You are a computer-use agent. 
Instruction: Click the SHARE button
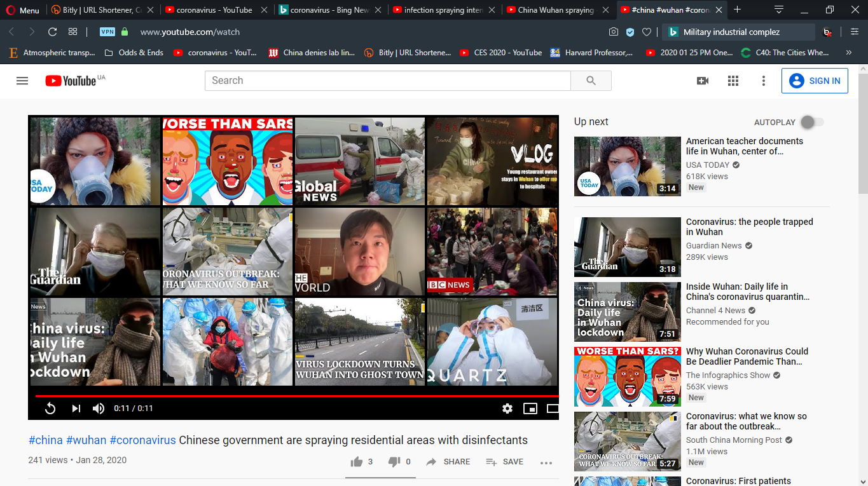click(448, 462)
